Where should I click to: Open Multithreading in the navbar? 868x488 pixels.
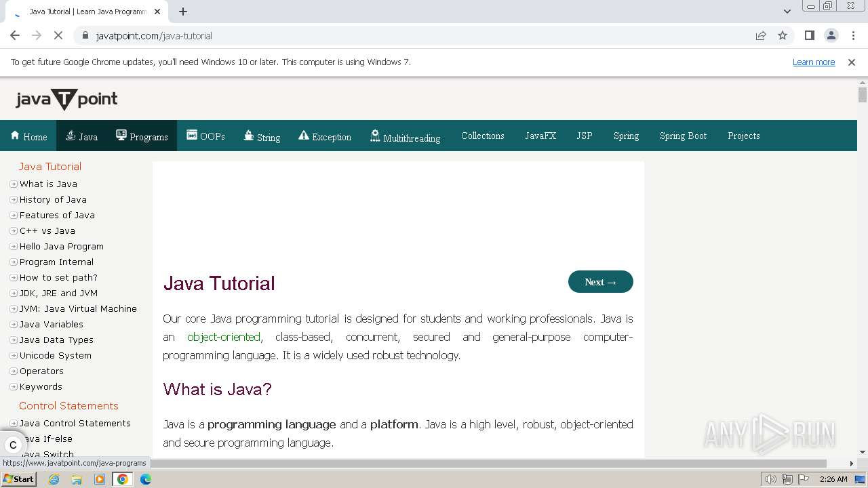click(405, 136)
